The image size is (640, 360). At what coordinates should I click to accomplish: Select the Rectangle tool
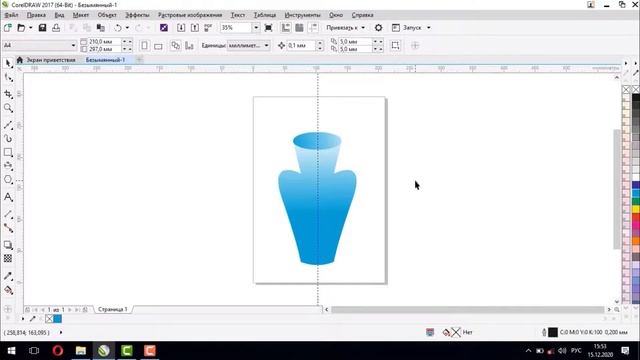tap(8, 152)
